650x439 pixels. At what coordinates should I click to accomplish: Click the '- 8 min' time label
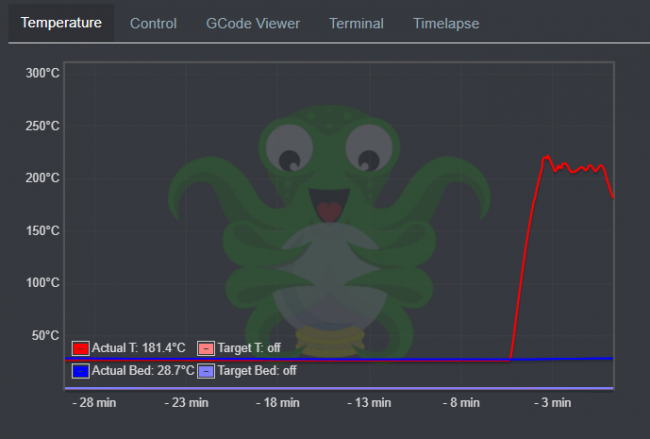pyautogui.click(x=461, y=403)
